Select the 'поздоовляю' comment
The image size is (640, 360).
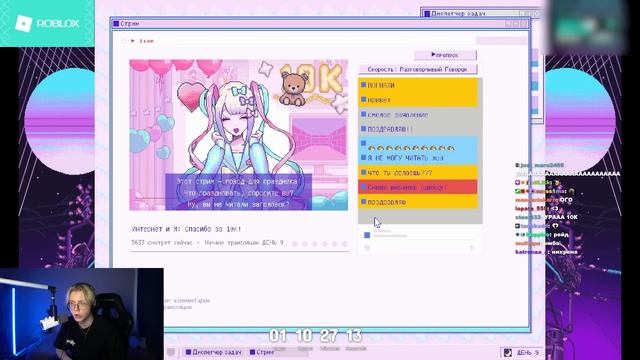418,202
